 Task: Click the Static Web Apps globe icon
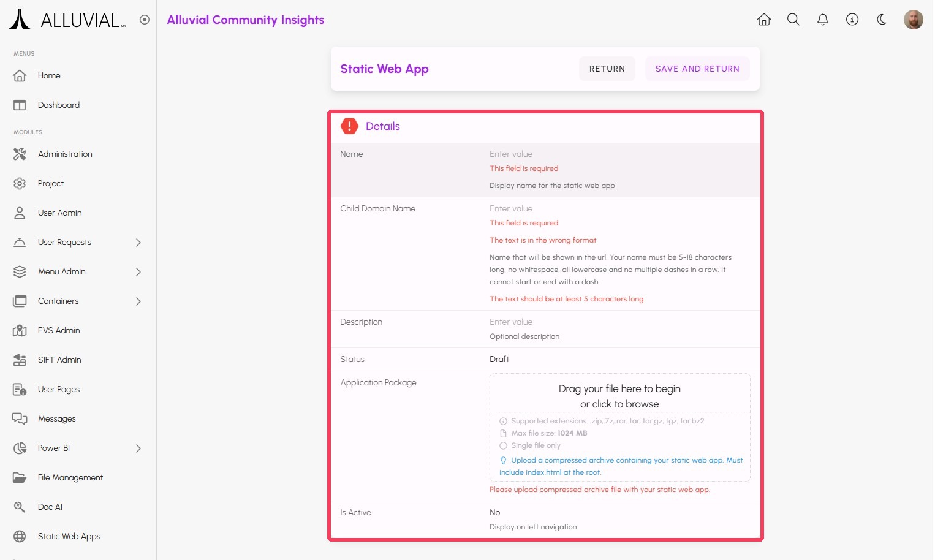click(20, 536)
